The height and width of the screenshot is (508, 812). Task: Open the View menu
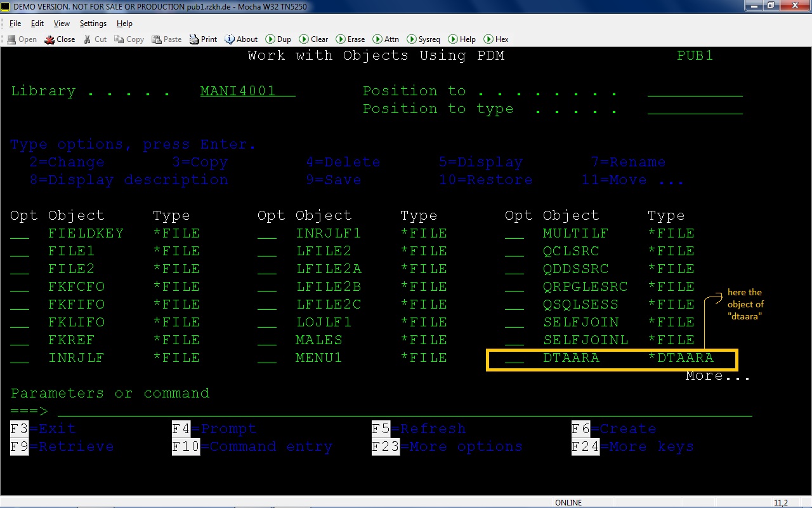click(x=61, y=23)
